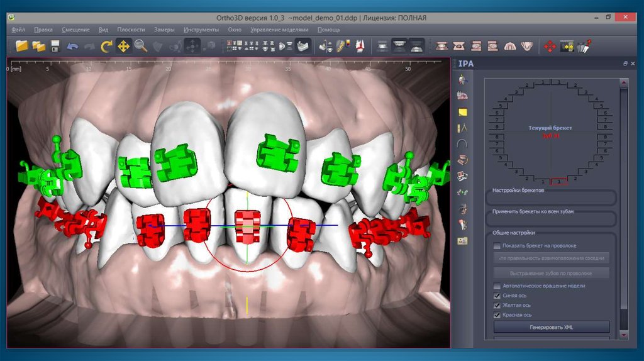Click the yellow redo arrow icon

[107, 46]
